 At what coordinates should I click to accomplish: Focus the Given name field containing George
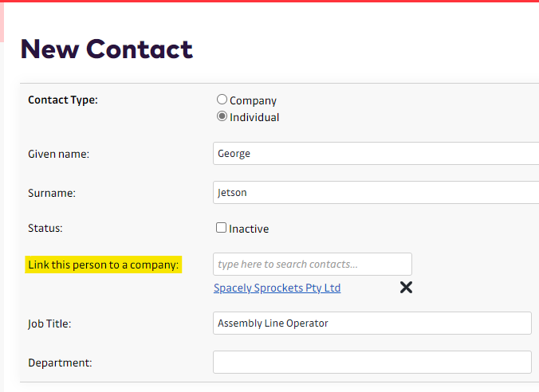[375, 153]
